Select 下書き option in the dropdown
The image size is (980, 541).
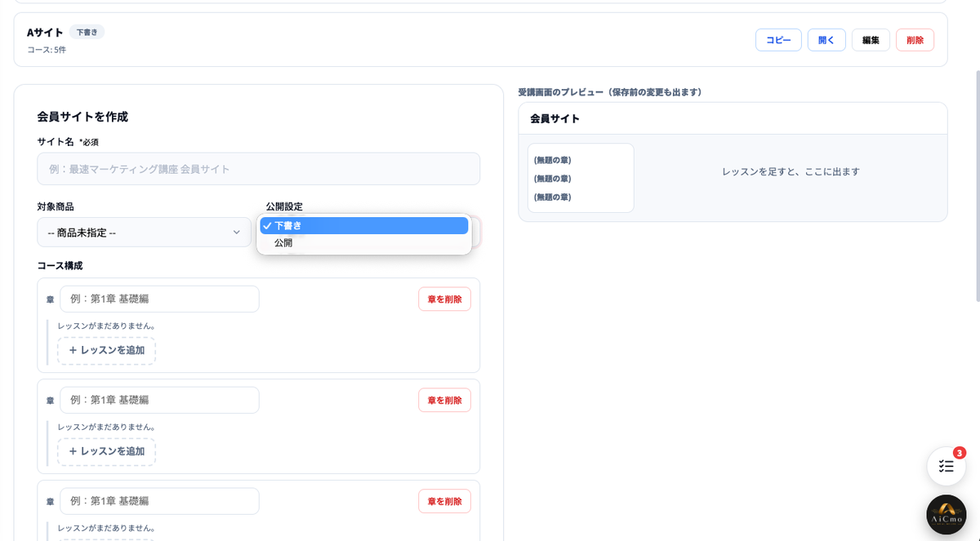point(364,225)
